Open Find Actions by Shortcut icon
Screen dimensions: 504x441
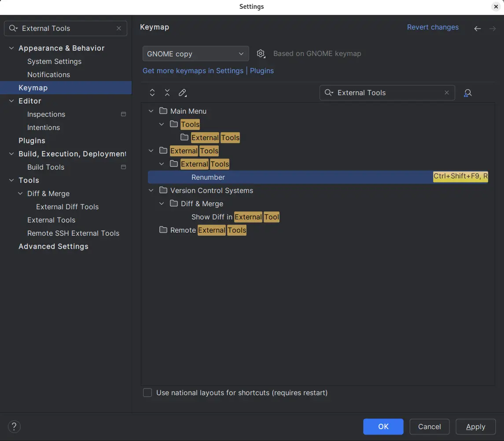click(468, 93)
